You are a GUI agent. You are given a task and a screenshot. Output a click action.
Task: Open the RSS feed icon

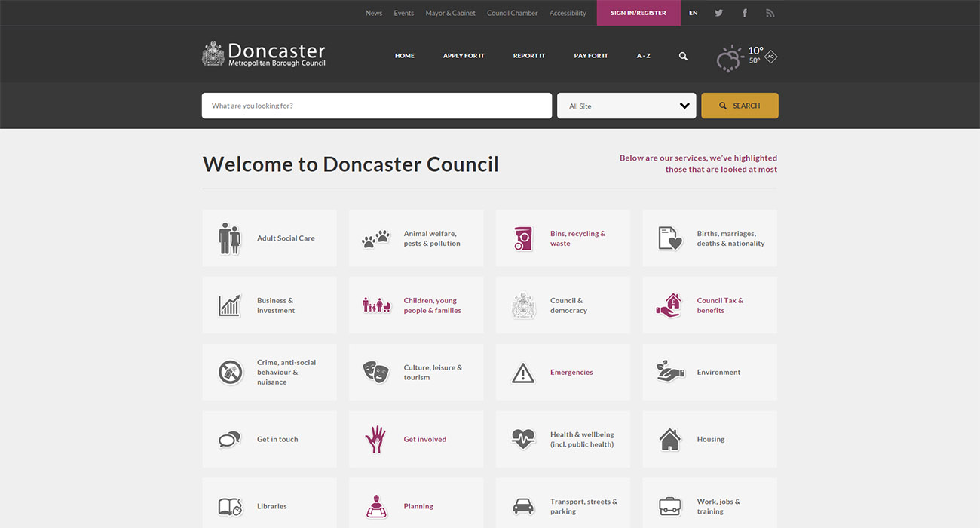pyautogui.click(x=770, y=13)
